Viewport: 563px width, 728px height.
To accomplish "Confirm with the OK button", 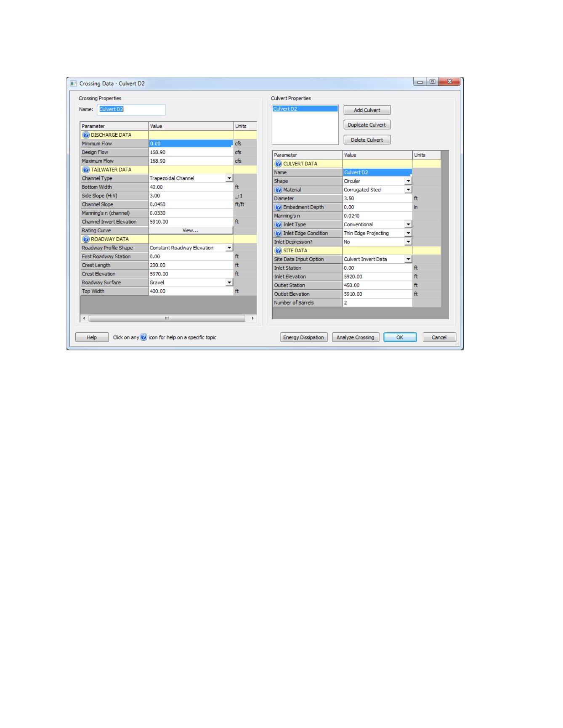I will 400,337.
